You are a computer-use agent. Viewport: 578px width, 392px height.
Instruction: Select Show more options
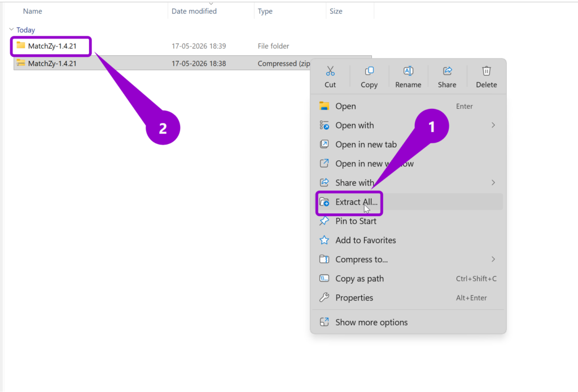tap(408, 322)
